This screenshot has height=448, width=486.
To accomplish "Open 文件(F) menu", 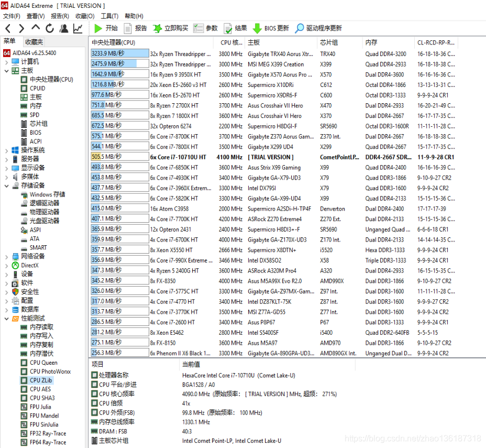I will pyautogui.click(x=12, y=16).
